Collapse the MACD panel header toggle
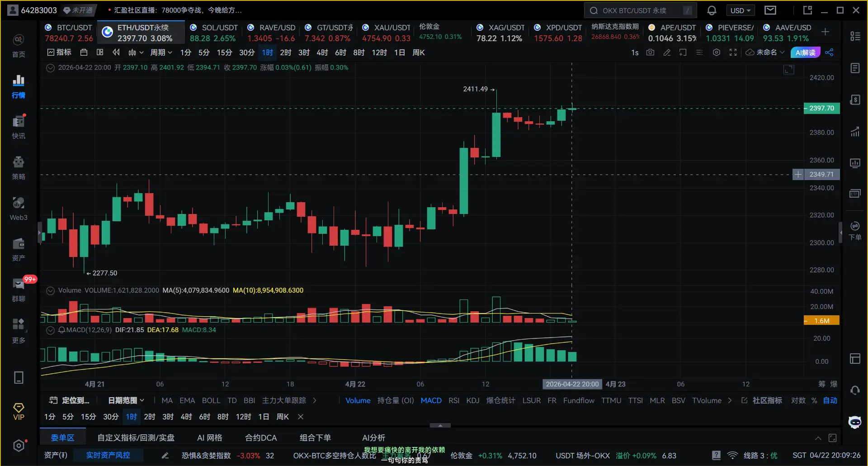This screenshot has width=868, height=466. (51, 330)
